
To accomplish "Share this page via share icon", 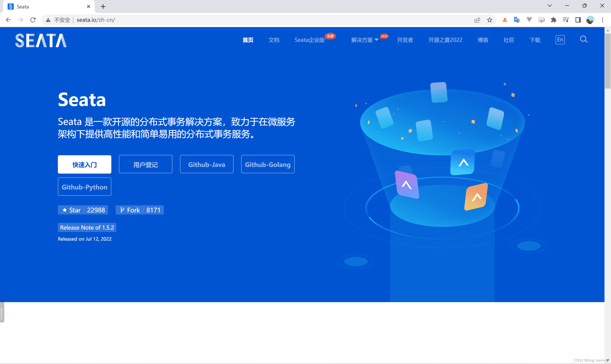I will coord(477,20).
